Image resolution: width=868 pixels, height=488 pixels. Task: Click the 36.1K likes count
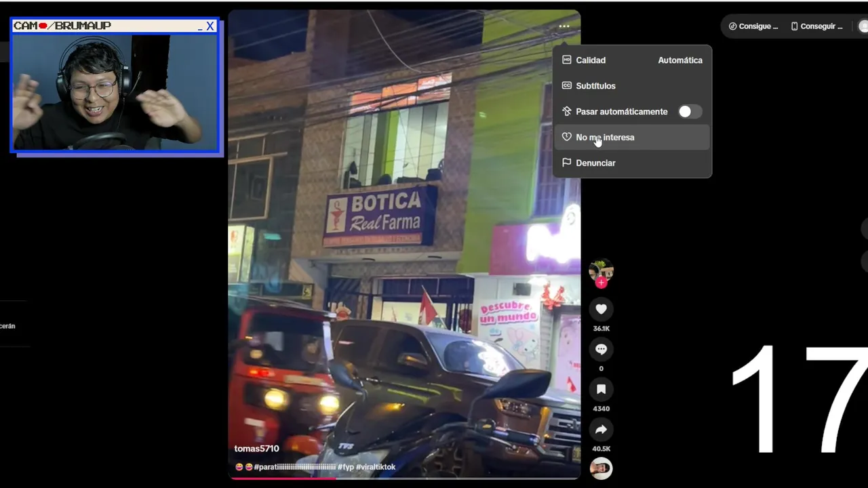coord(601,329)
